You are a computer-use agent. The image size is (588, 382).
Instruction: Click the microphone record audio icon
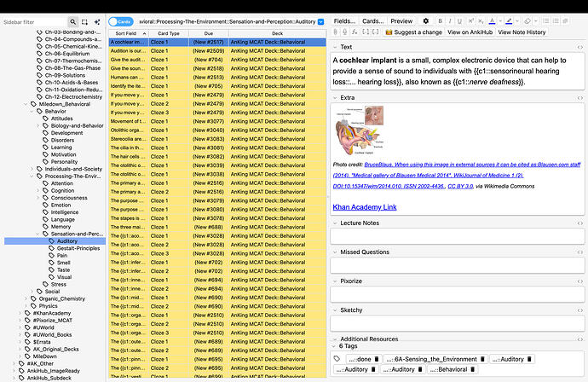[x=344, y=32]
